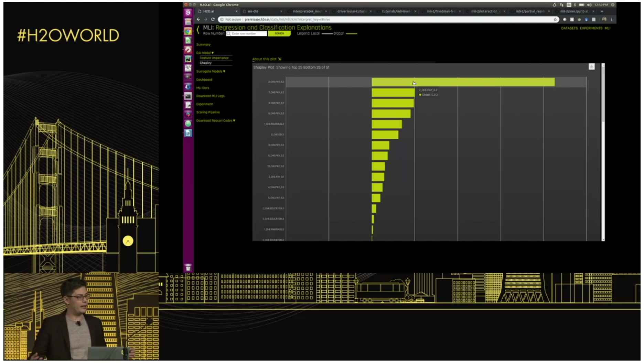Click the 7_OHE:PAY_6.2 bar in chart
This screenshot has height=364, width=644.
[x=393, y=93]
